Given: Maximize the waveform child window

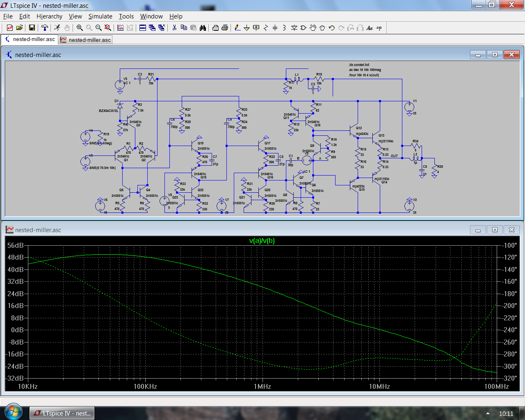Looking at the screenshot, I should pyautogui.click(x=495, y=230).
